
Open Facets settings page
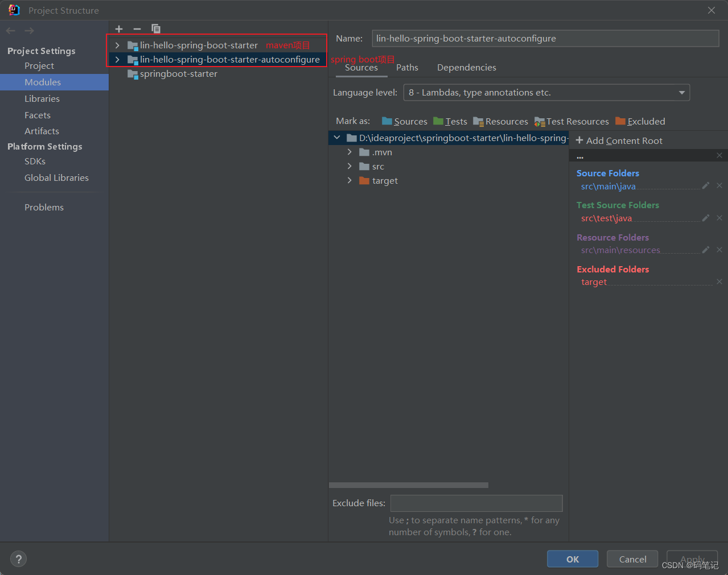[x=38, y=115]
